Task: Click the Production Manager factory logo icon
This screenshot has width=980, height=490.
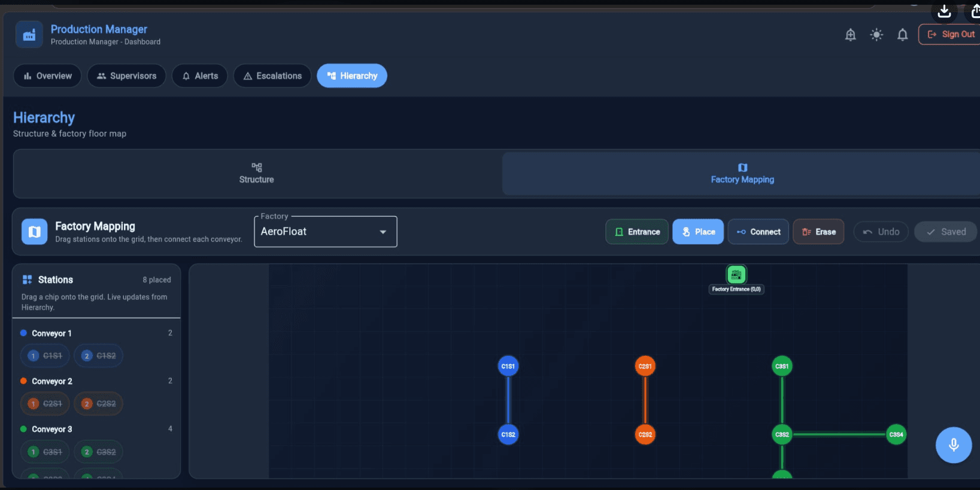Action: click(29, 35)
